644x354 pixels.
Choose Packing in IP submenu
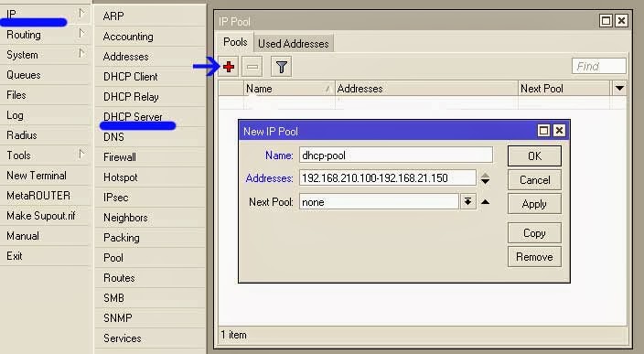tap(150, 237)
